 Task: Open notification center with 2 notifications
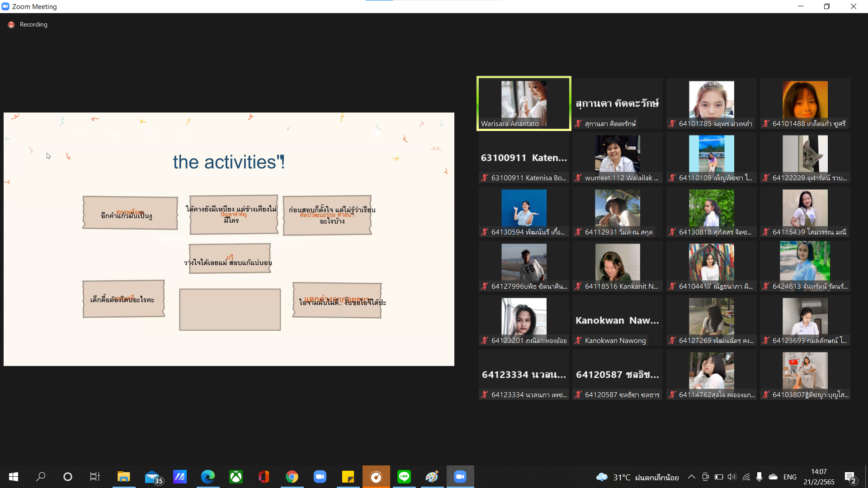coord(850,477)
